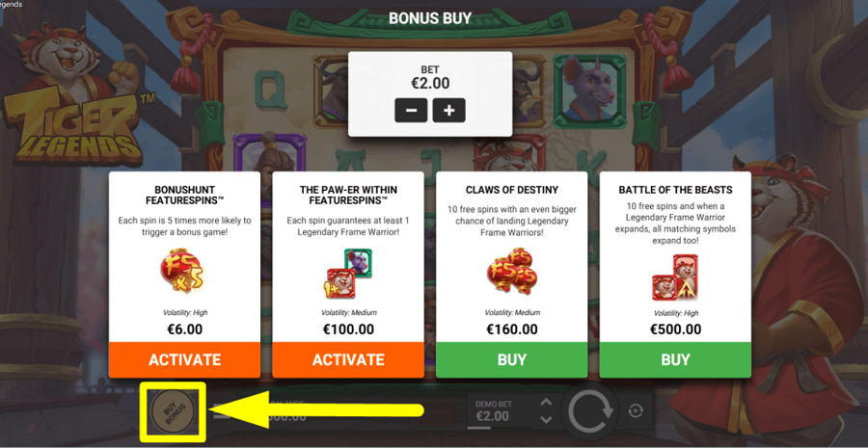
Task: Buy Claws of Destiny for €160.00
Action: (x=511, y=360)
